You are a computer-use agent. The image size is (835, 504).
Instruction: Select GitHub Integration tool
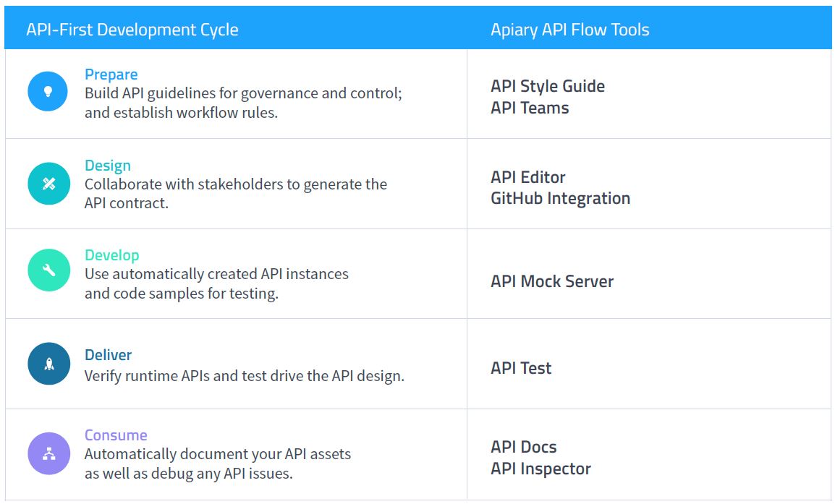click(560, 198)
